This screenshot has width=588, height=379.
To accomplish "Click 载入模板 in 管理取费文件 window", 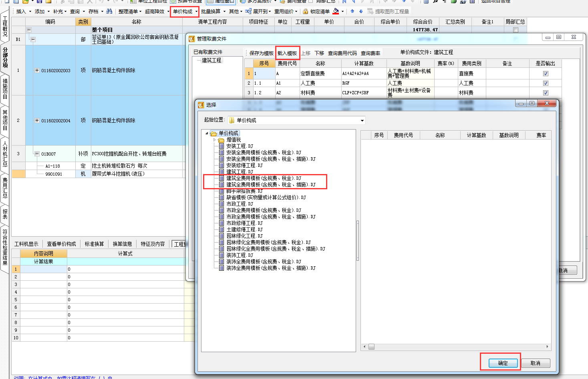I will pos(287,53).
